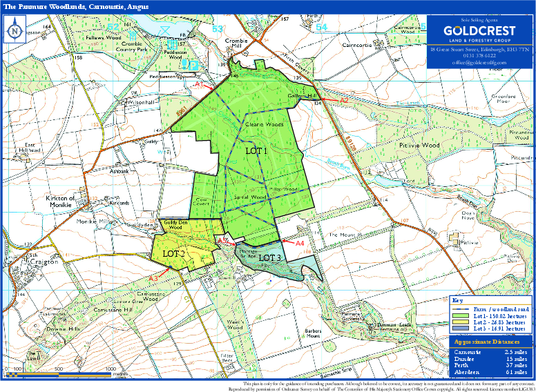Click the Lot 3 blue swatch in key
This screenshot has height=392, width=536.
460,329
